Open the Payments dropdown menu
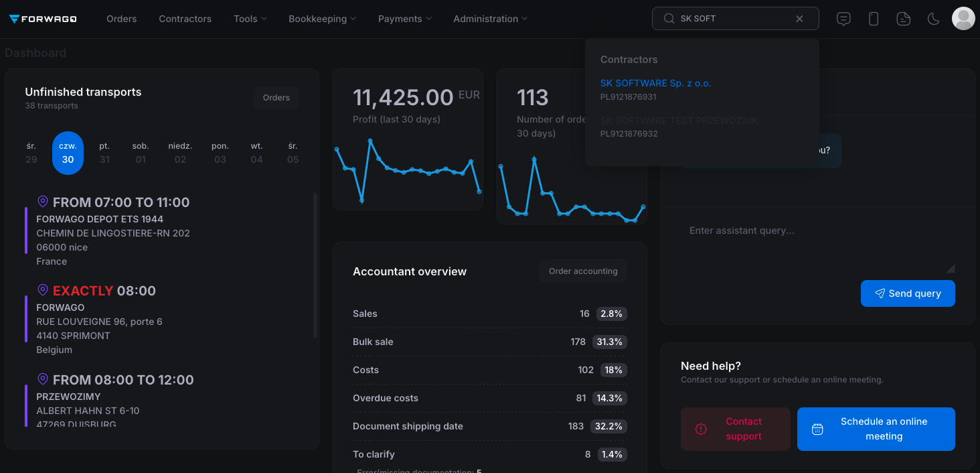The width and height of the screenshot is (980, 473). [404, 19]
